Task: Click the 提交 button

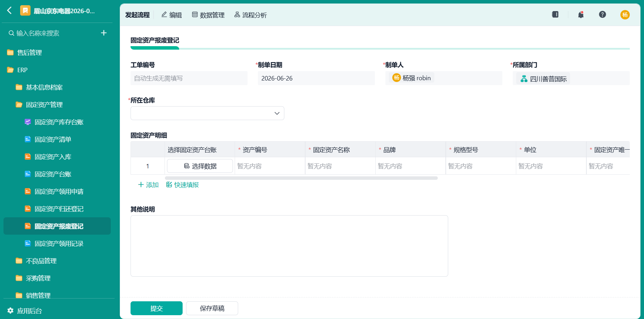Action: click(157, 308)
